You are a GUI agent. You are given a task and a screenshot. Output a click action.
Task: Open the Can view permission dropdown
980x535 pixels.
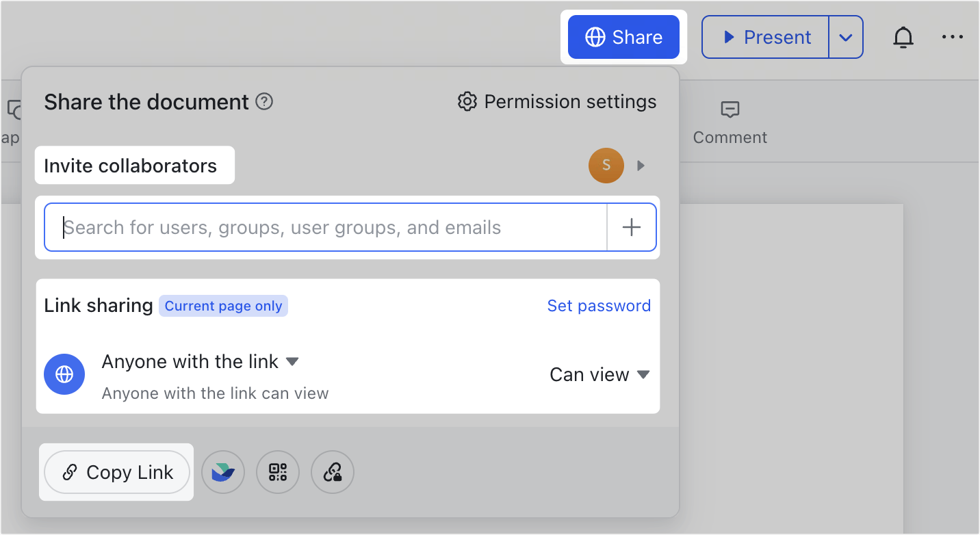[599, 374]
